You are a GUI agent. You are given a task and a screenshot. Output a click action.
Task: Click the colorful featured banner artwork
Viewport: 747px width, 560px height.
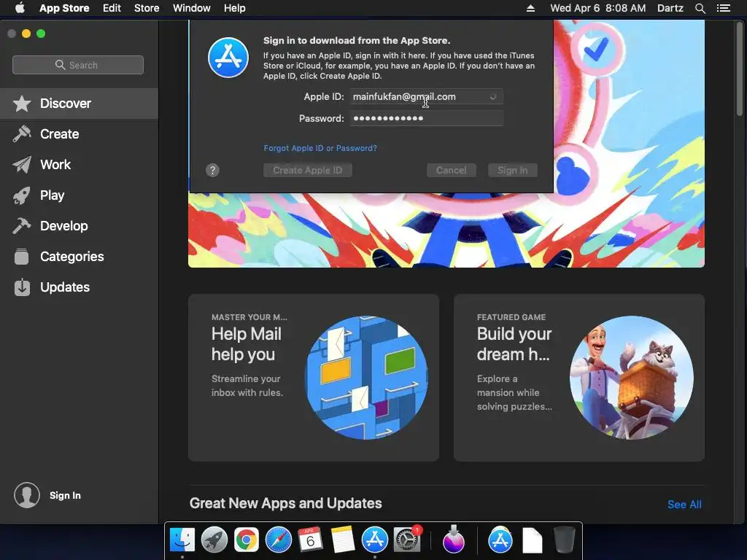446,230
